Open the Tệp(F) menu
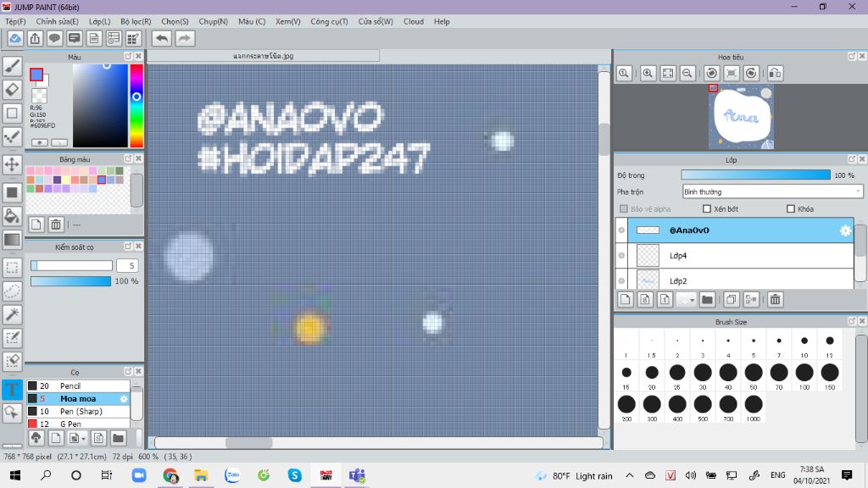 pyautogui.click(x=15, y=21)
